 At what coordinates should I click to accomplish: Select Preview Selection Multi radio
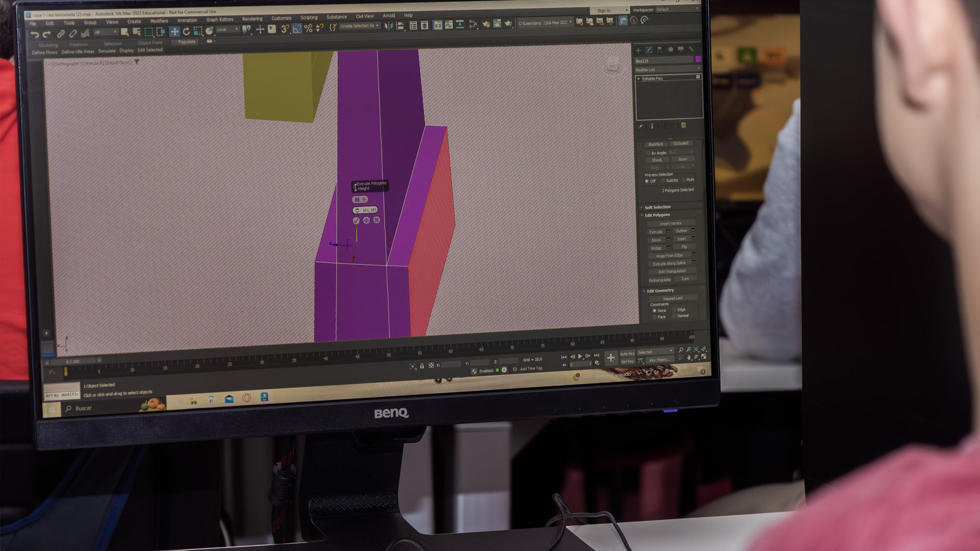[x=683, y=180]
